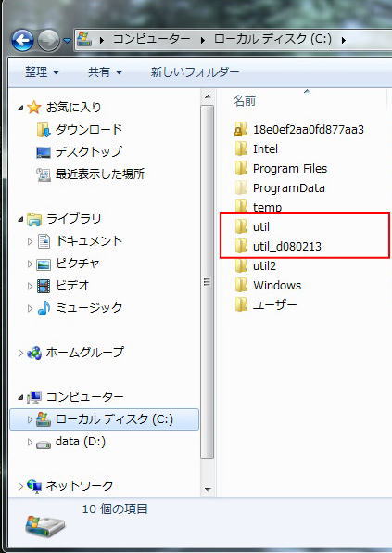Open the Homegroup icon in navigation pane

(34, 353)
